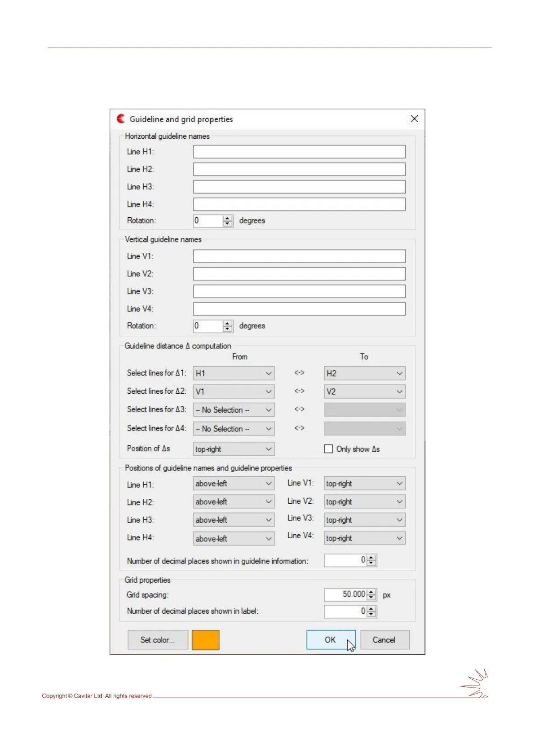The image size is (535, 756).
Task: Confirm settings with the OK button
Action: point(330,640)
